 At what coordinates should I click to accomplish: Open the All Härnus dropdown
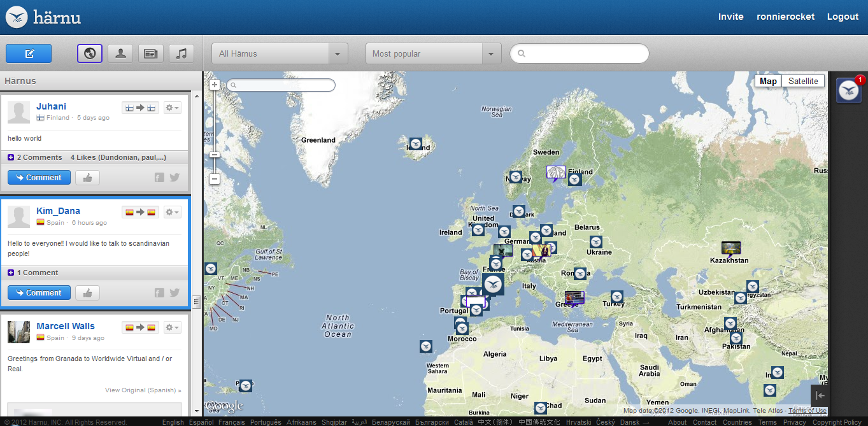280,53
